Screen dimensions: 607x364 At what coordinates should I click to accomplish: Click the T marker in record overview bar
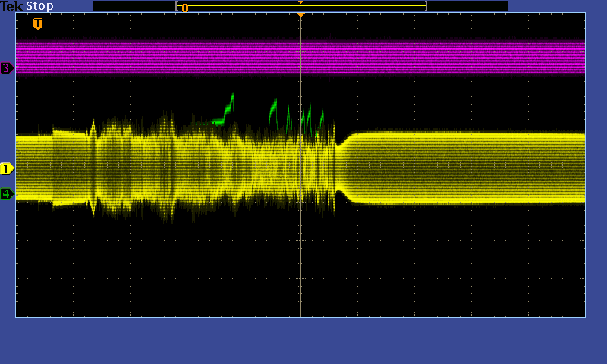pyautogui.click(x=184, y=8)
